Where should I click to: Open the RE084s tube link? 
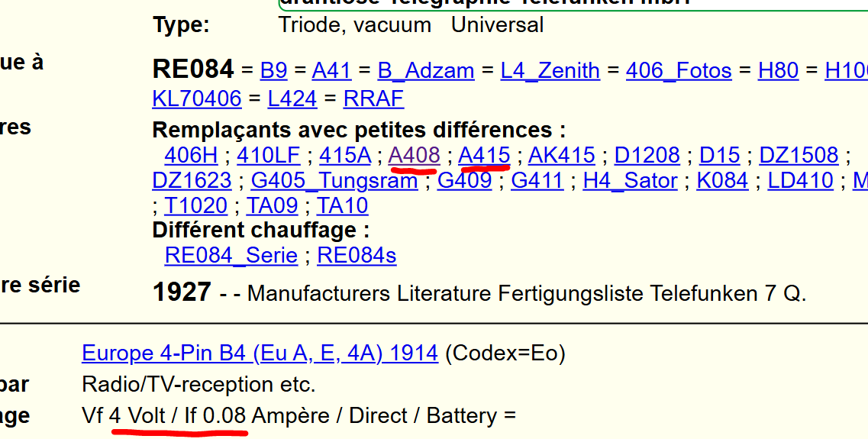coord(357,255)
